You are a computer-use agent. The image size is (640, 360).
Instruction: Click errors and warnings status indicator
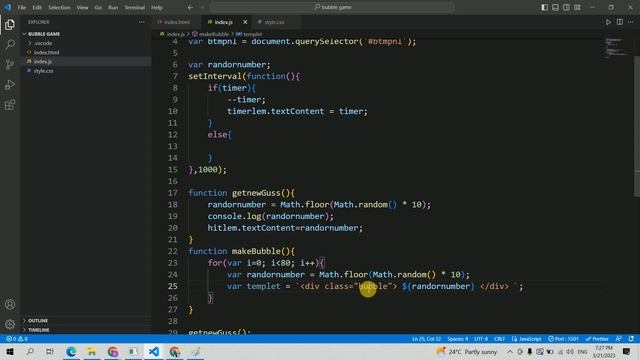[x=17, y=339]
